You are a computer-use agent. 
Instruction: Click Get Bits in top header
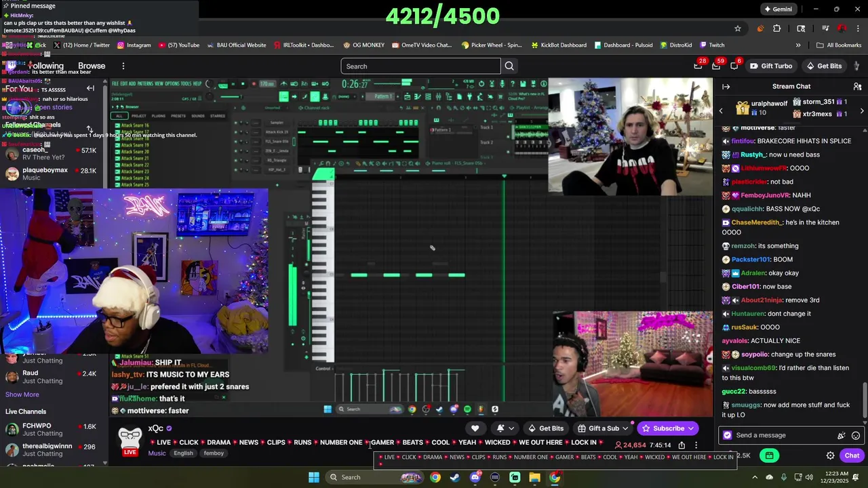coord(824,66)
